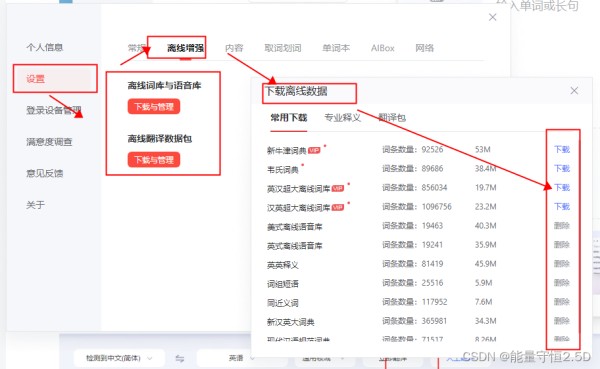Switch to the 离线增强 tab
600x369 pixels.
[x=185, y=48]
